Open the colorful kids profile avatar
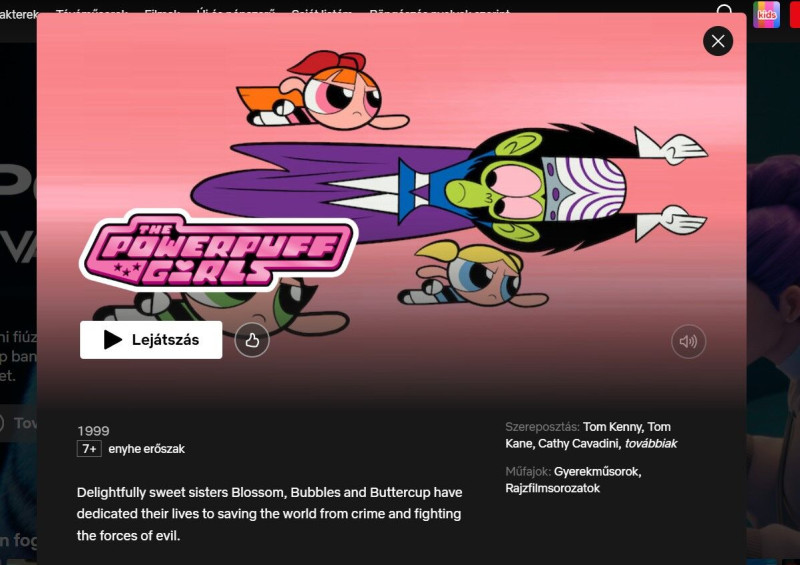 click(x=766, y=14)
